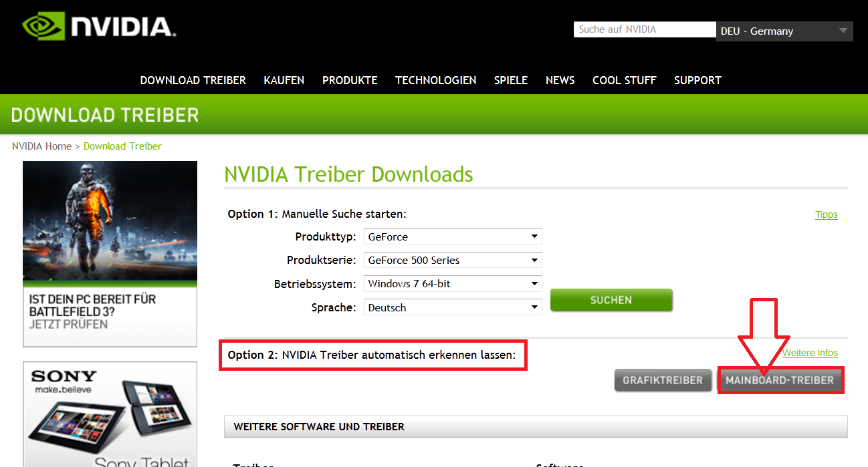
Task: Click the green DOWNLOAD TREIBER page banner
Action: [434, 114]
